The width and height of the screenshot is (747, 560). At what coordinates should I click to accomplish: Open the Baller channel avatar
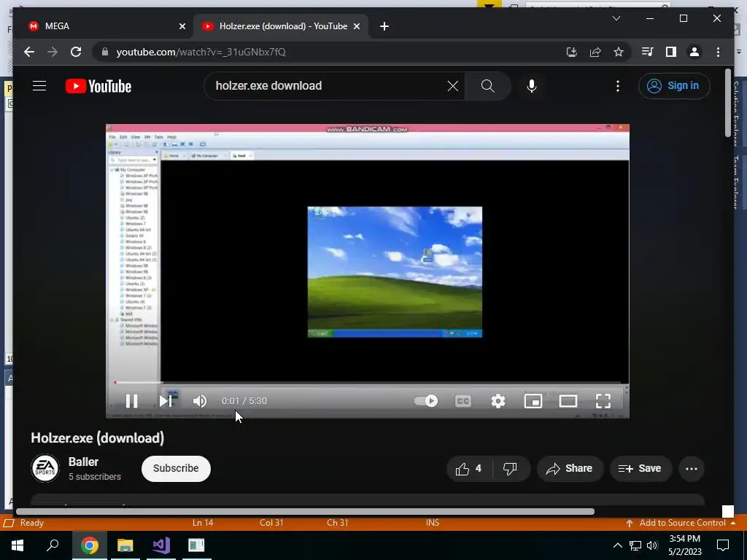coord(45,469)
